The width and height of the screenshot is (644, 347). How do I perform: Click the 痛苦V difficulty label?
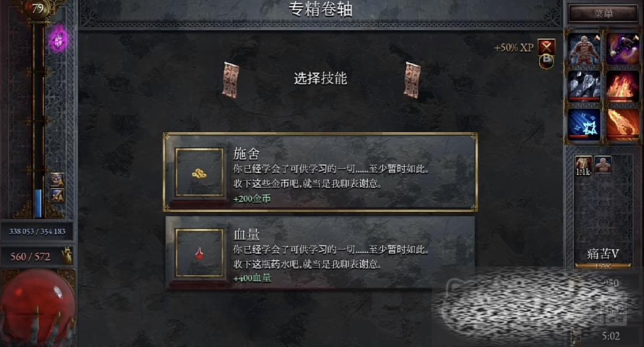click(x=603, y=254)
